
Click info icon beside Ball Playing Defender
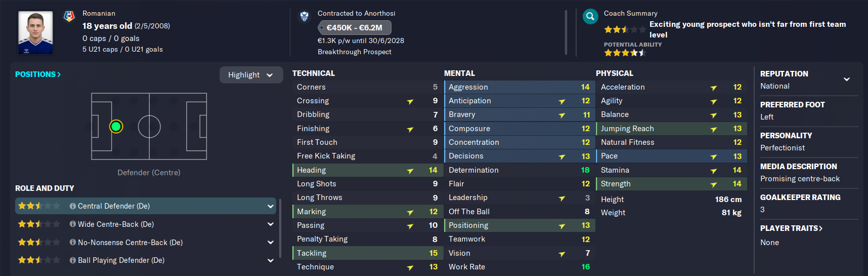73,260
